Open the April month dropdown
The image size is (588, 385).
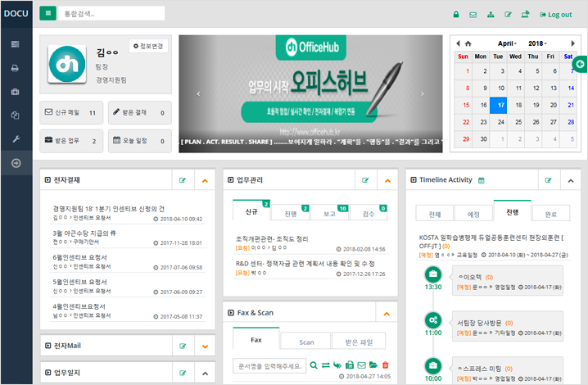[507, 43]
